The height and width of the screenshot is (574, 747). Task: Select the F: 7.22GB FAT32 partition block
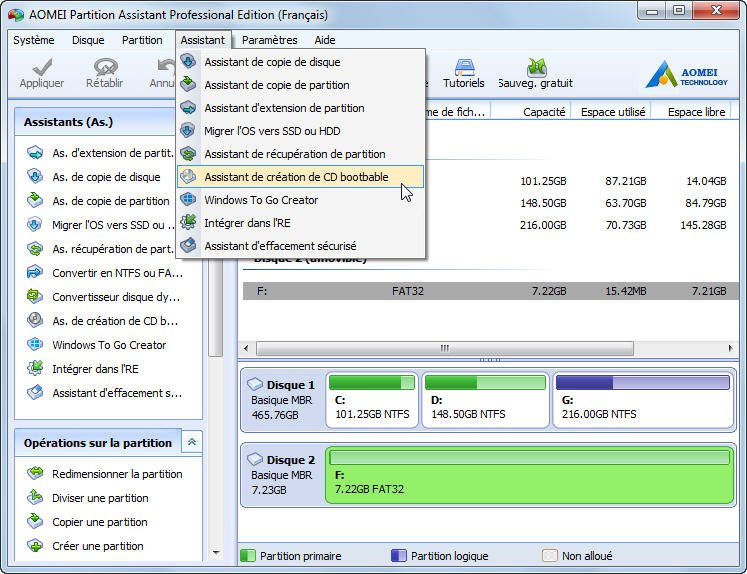[529, 475]
